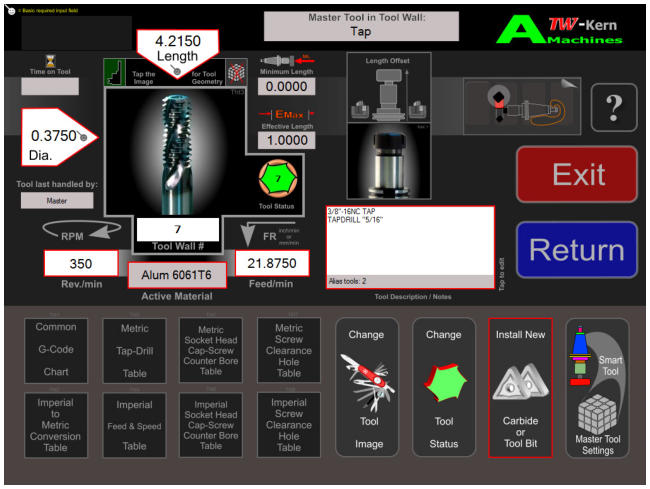Open Metric Screw Clearance Hole Table
650x489 pixels.
[x=289, y=350]
